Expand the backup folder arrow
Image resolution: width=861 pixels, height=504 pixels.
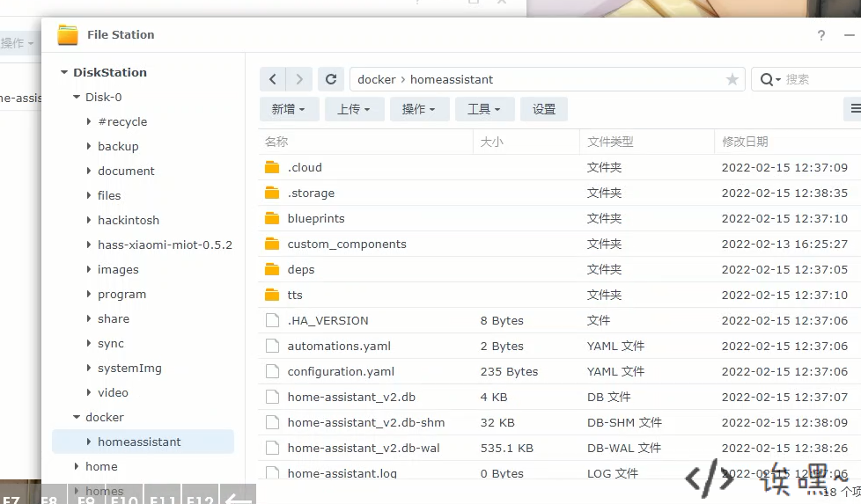(x=89, y=146)
